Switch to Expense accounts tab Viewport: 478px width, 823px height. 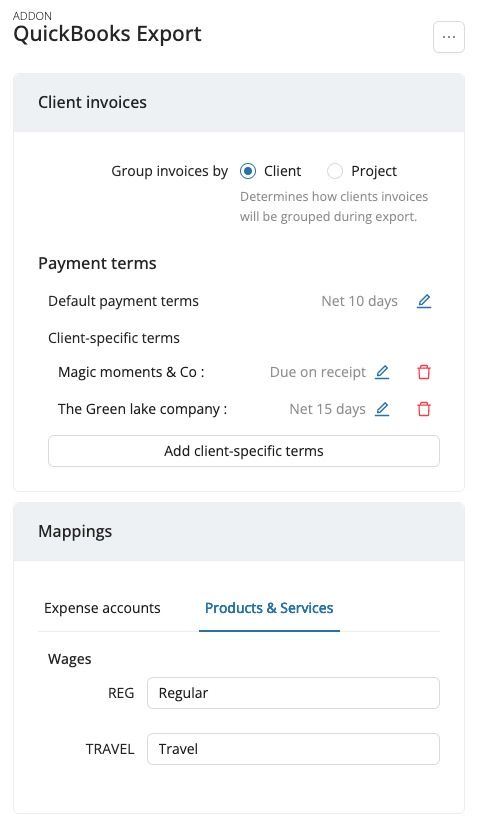[102, 608]
